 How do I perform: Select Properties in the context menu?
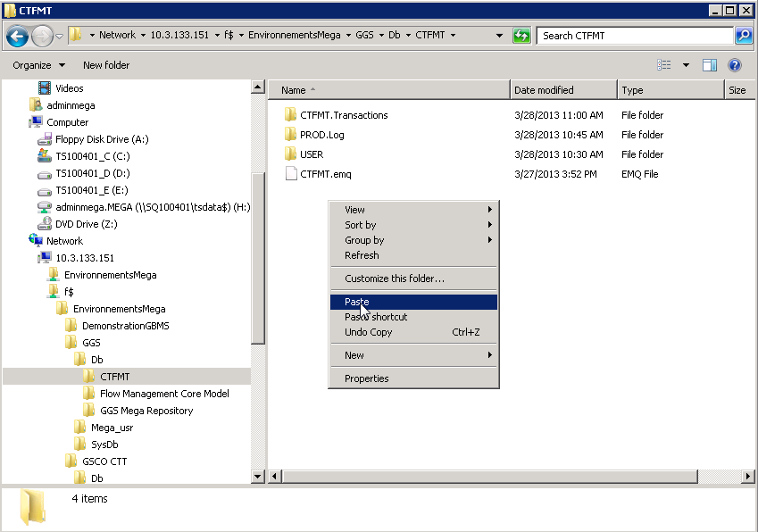[x=367, y=378]
